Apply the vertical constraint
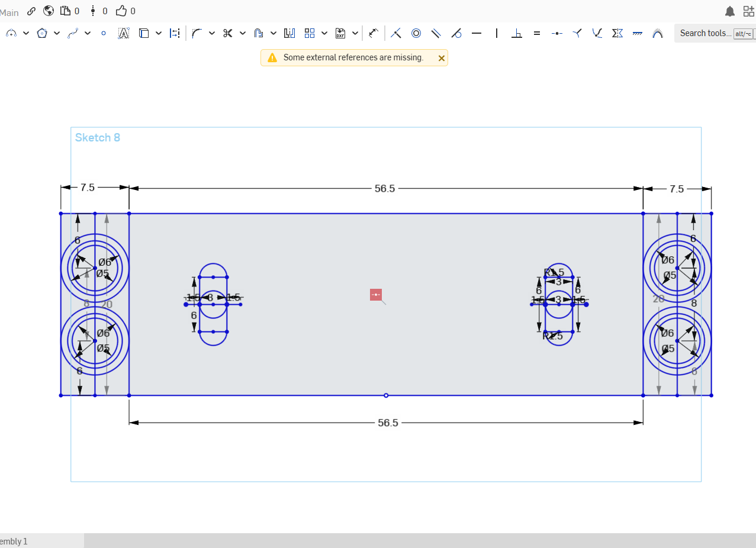The width and height of the screenshot is (756, 548). tap(497, 33)
